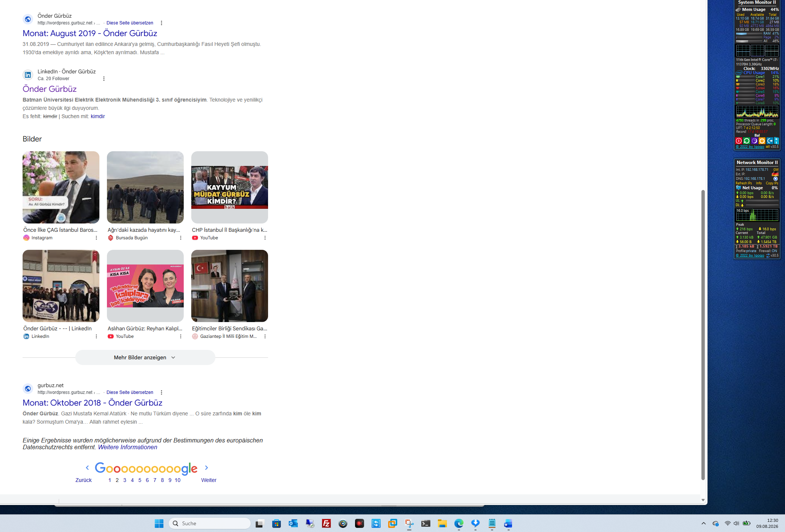Open Microsoft Word from the taskbar
The image size is (785, 532).
(x=508, y=523)
